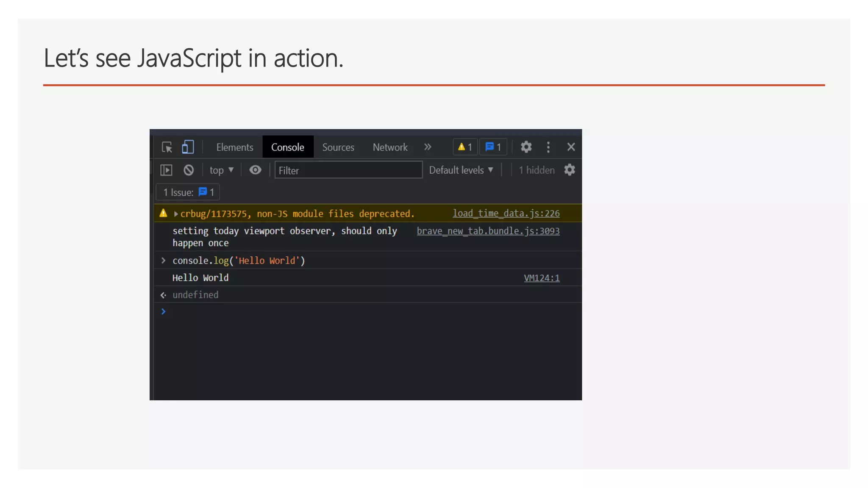This screenshot has height=488, width=868.
Task: Open brave_new_tab.bundle.js:3093 source link
Action: pyautogui.click(x=488, y=231)
